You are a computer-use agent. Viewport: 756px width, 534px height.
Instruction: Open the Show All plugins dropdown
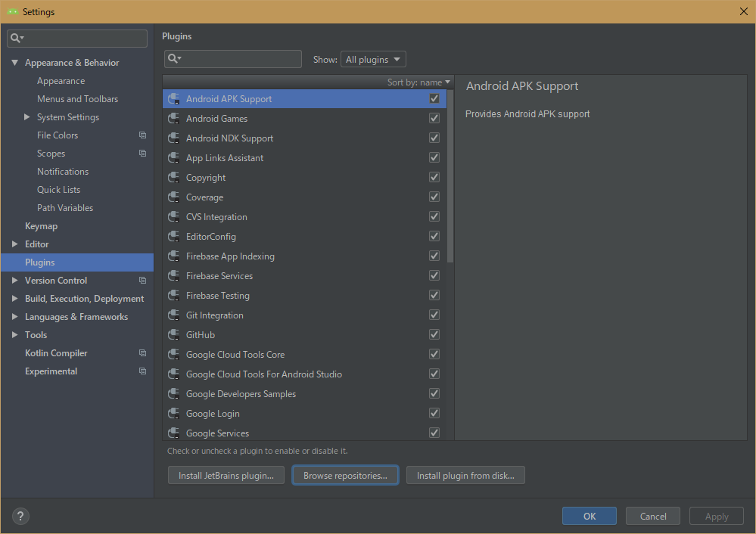(373, 58)
